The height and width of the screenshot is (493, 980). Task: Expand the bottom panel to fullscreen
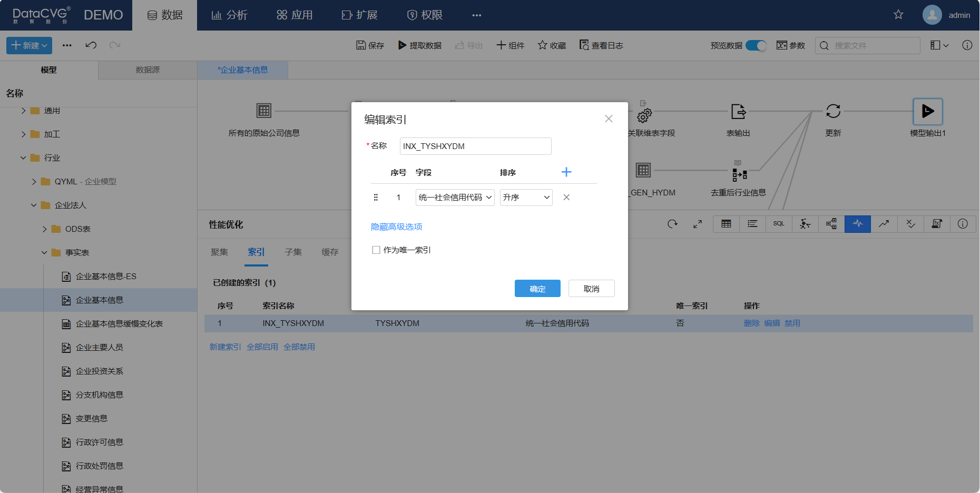click(698, 224)
